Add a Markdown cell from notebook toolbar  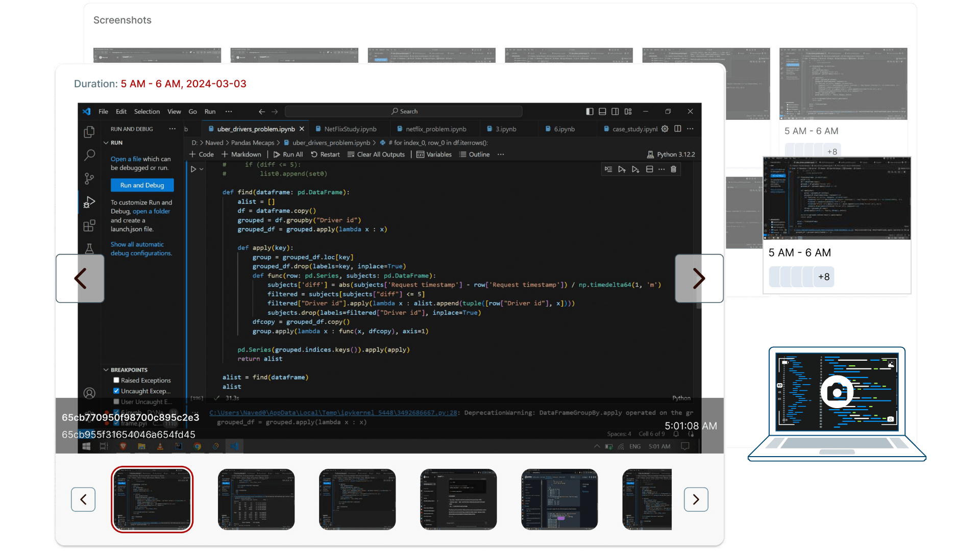[x=241, y=155]
